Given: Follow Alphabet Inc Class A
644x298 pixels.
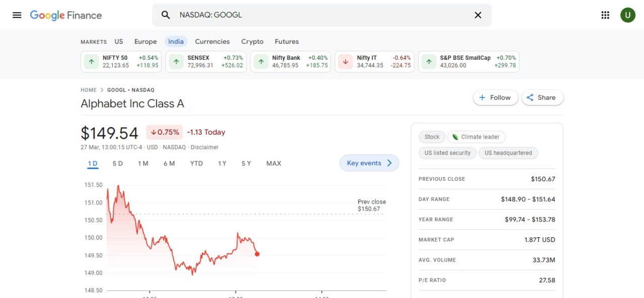Looking at the screenshot, I should 495,97.
